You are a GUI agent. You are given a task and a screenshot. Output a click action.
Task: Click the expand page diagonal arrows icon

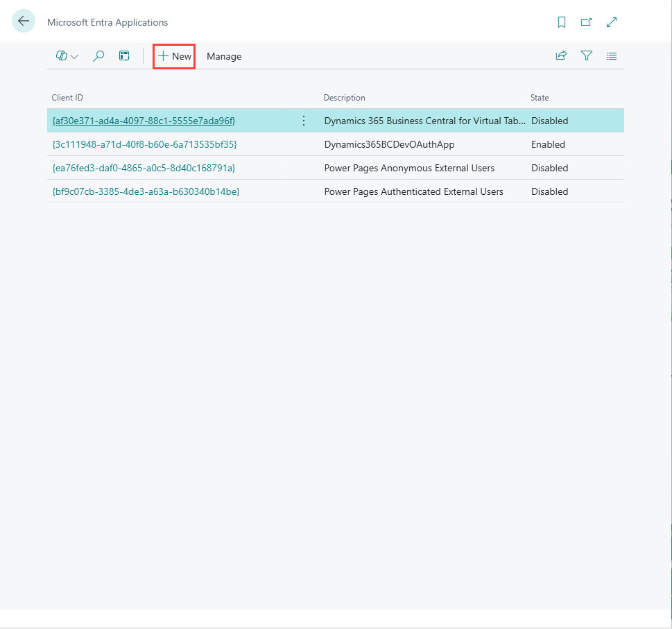pyautogui.click(x=612, y=22)
